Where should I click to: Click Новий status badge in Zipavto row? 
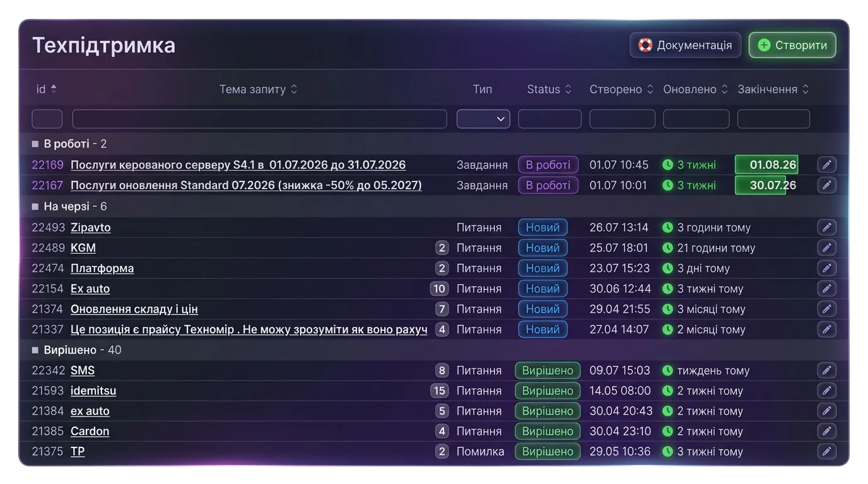(x=542, y=228)
